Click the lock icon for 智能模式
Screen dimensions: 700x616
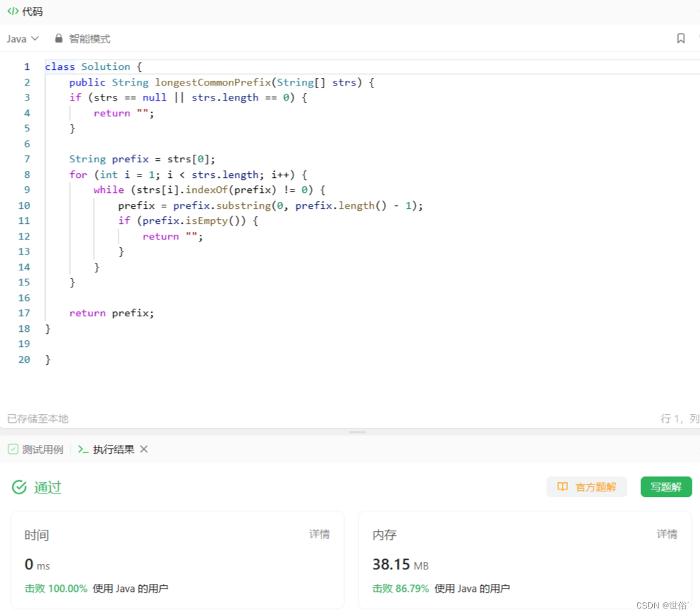[x=58, y=38]
